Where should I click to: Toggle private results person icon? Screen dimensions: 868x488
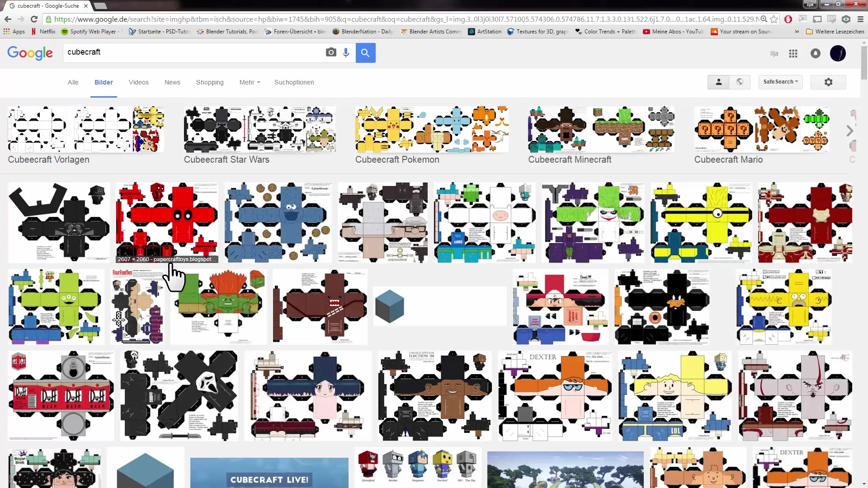pyautogui.click(x=718, y=82)
